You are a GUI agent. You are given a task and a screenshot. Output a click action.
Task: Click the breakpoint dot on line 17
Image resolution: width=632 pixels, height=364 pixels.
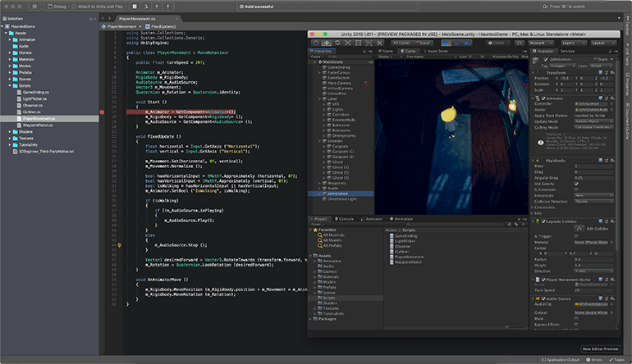pyautogui.click(x=102, y=111)
